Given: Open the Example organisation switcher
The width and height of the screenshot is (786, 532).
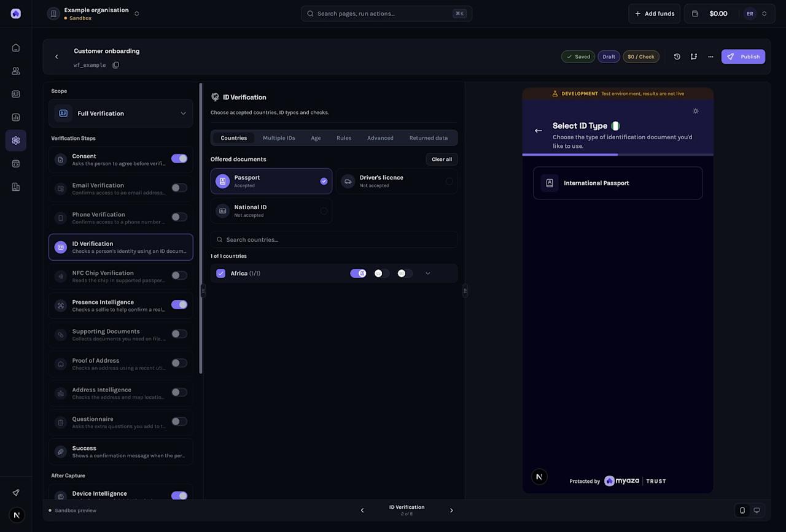Looking at the screenshot, I should coord(94,13).
